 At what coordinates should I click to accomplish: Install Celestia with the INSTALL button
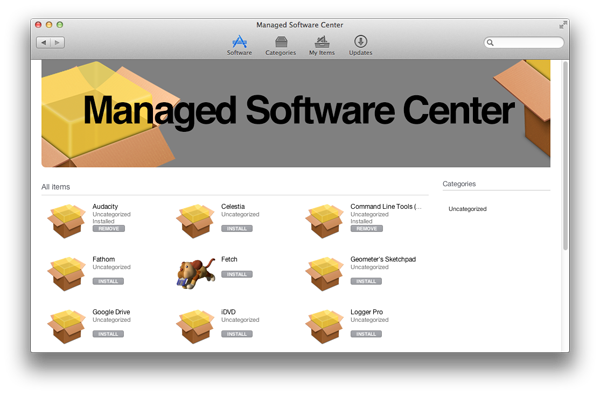click(x=237, y=229)
